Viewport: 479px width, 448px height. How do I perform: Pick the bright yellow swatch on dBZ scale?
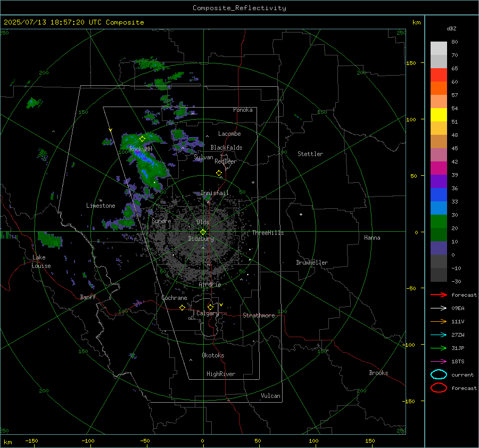[x=439, y=115]
